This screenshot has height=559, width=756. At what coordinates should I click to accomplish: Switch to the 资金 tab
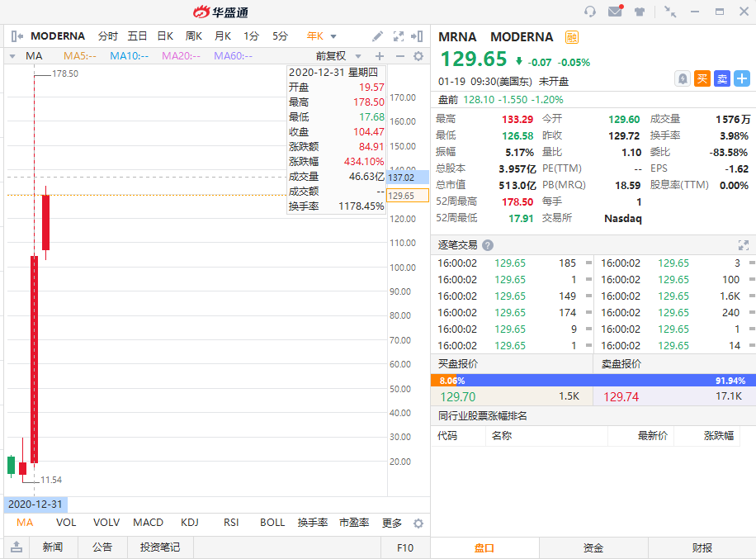point(593,547)
